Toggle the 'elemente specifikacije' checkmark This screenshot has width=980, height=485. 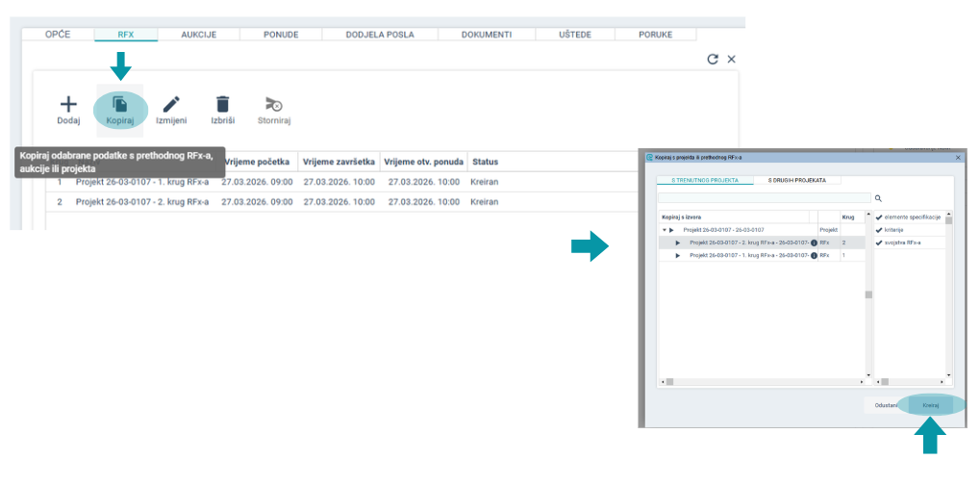point(879,217)
